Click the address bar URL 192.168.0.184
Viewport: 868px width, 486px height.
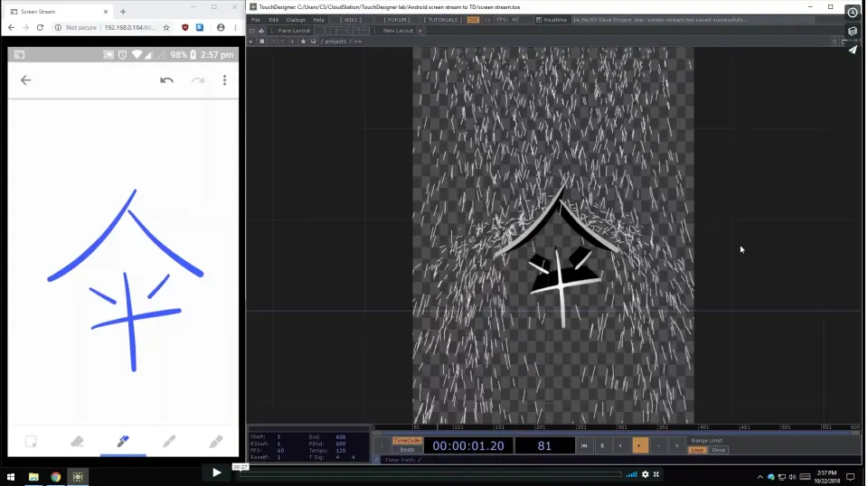130,27
